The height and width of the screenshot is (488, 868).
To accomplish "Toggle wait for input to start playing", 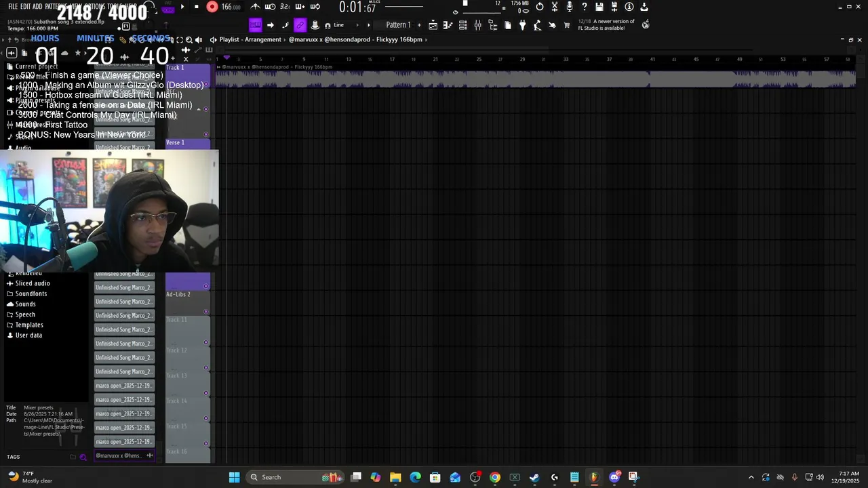I will (x=270, y=7).
